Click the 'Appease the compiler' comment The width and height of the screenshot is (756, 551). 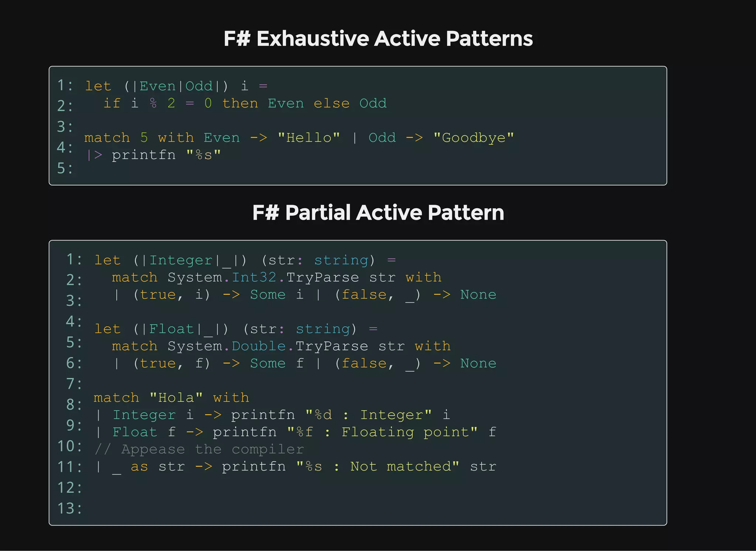[199, 449]
